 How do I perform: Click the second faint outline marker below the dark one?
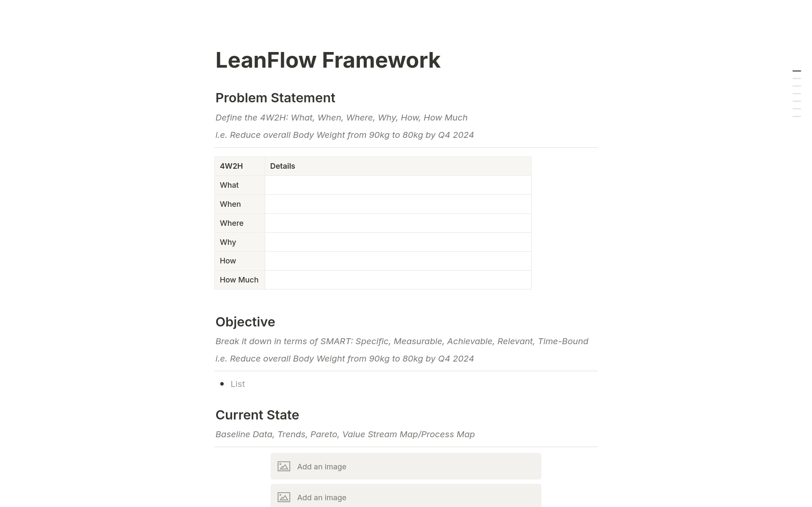tap(797, 86)
